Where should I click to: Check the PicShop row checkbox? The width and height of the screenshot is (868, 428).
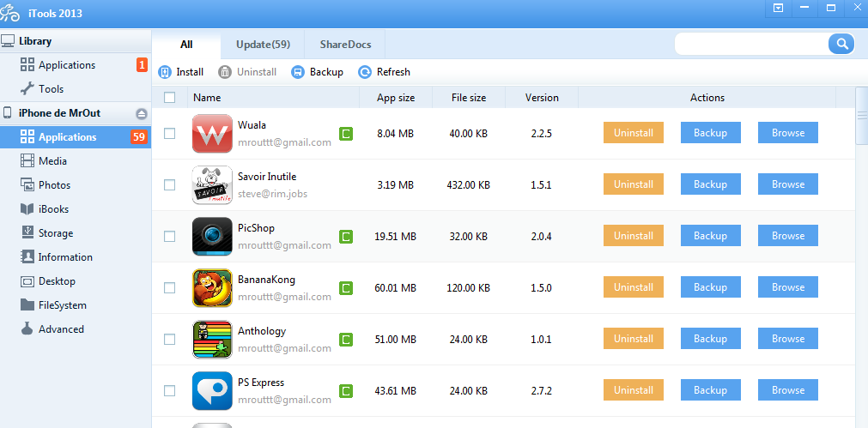(x=169, y=236)
